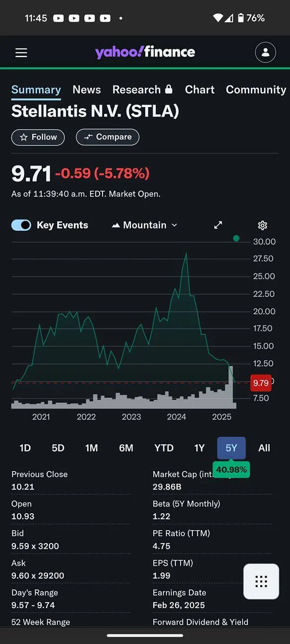The image size is (290, 644).
Task: Tap the battery 76% status indicator
Action: pos(251,18)
